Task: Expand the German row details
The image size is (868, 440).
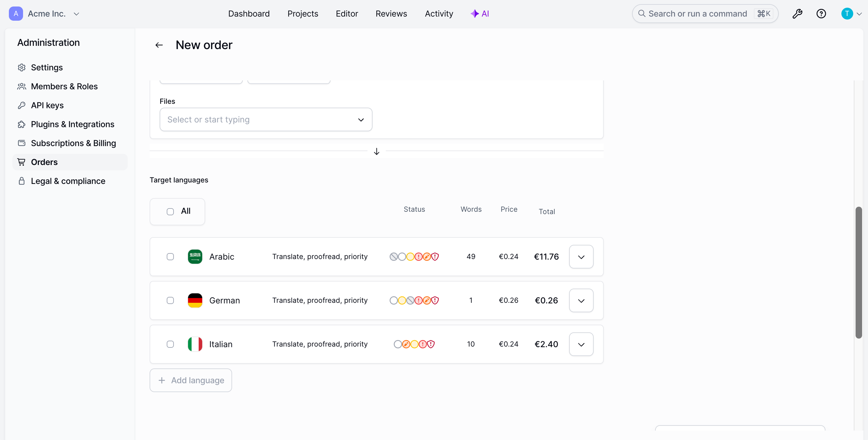Action: tap(581, 300)
